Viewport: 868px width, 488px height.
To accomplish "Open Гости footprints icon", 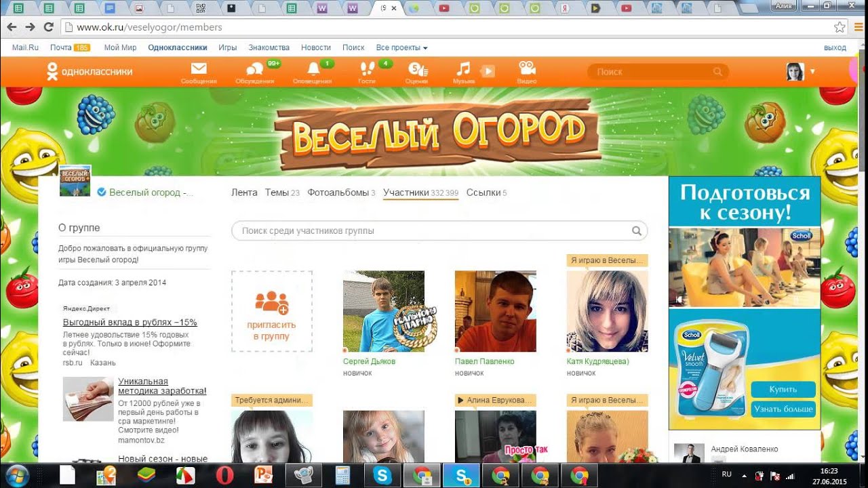I will pyautogui.click(x=367, y=69).
